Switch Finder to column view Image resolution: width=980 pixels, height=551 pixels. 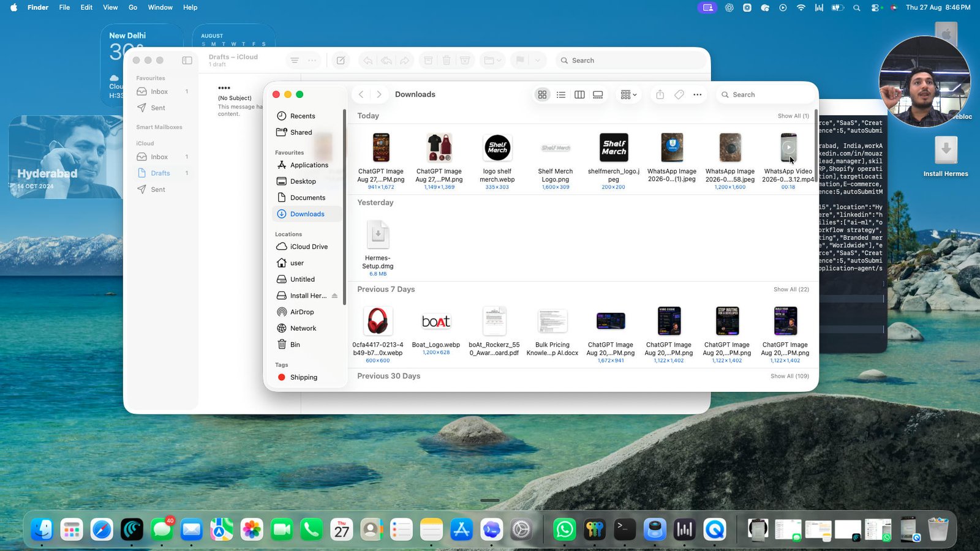pyautogui.click(x=579, y=94)
